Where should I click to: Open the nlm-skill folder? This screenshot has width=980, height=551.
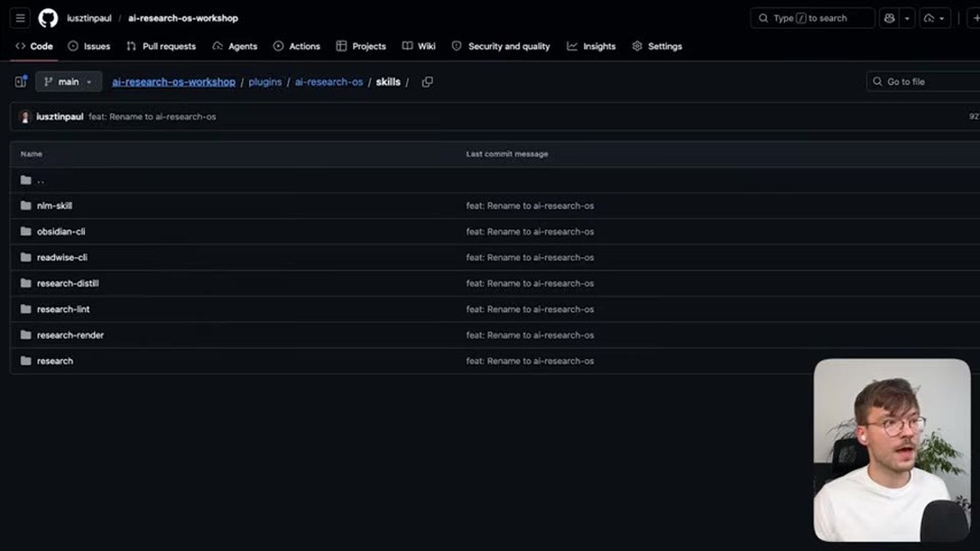(55, 206)
